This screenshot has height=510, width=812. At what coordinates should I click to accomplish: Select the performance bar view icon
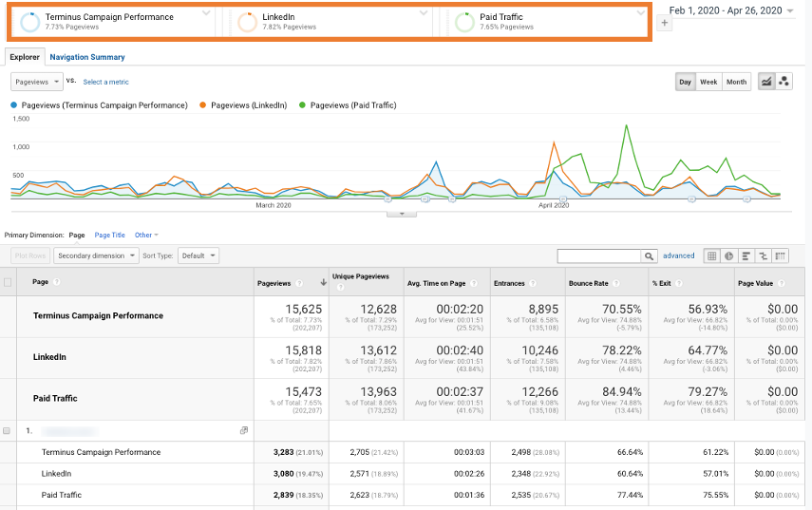click(x=746, y=255)
